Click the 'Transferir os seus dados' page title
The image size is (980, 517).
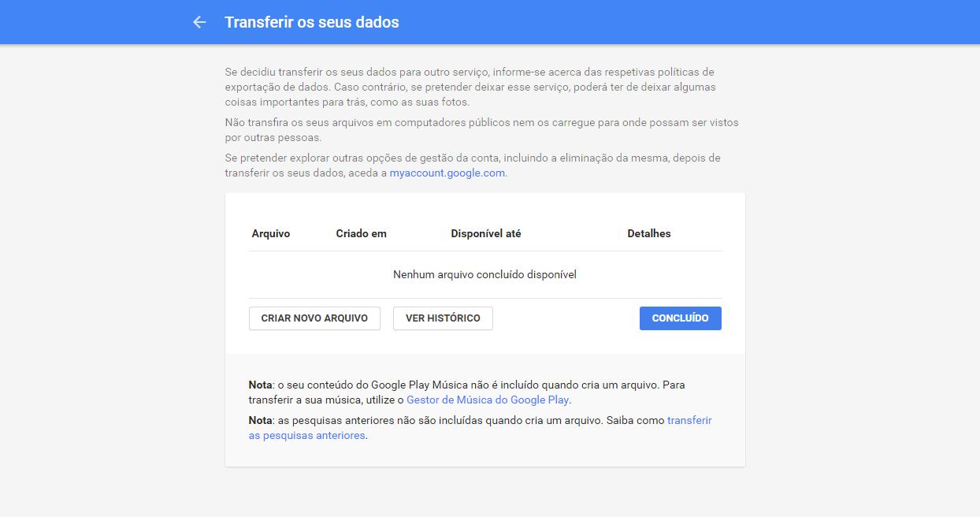click(311, 22)
